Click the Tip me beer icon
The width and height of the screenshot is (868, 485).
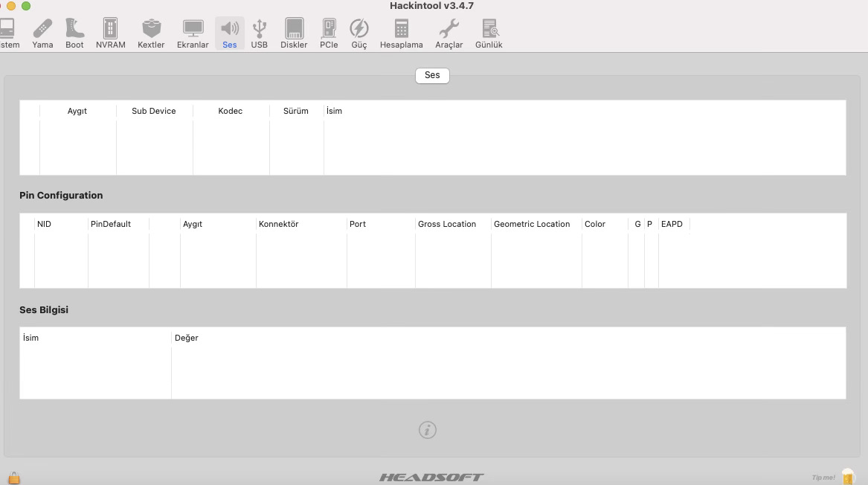point(847,477)
